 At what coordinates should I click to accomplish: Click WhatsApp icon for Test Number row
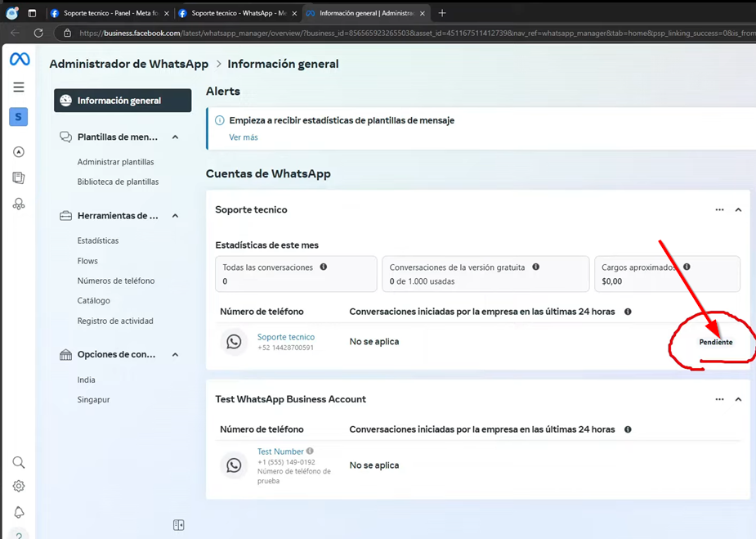click(234, 465)
